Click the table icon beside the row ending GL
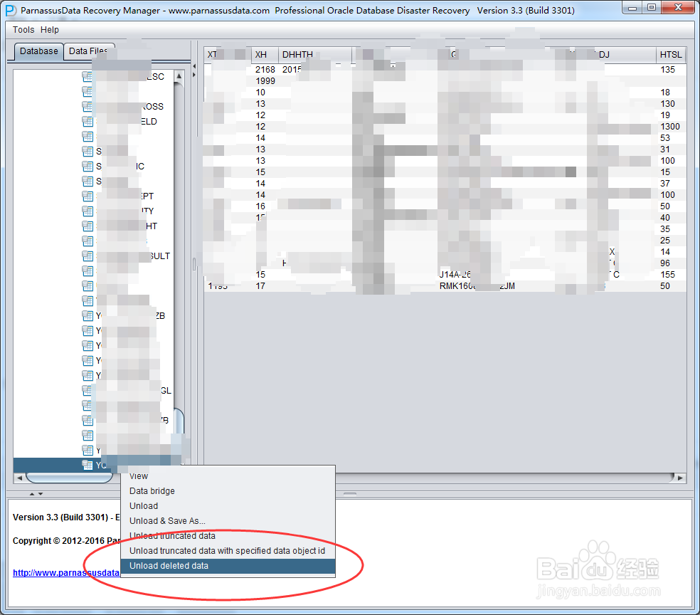This screenshot has width=700, height=615. pyautogui.click(x=87, y=390)
